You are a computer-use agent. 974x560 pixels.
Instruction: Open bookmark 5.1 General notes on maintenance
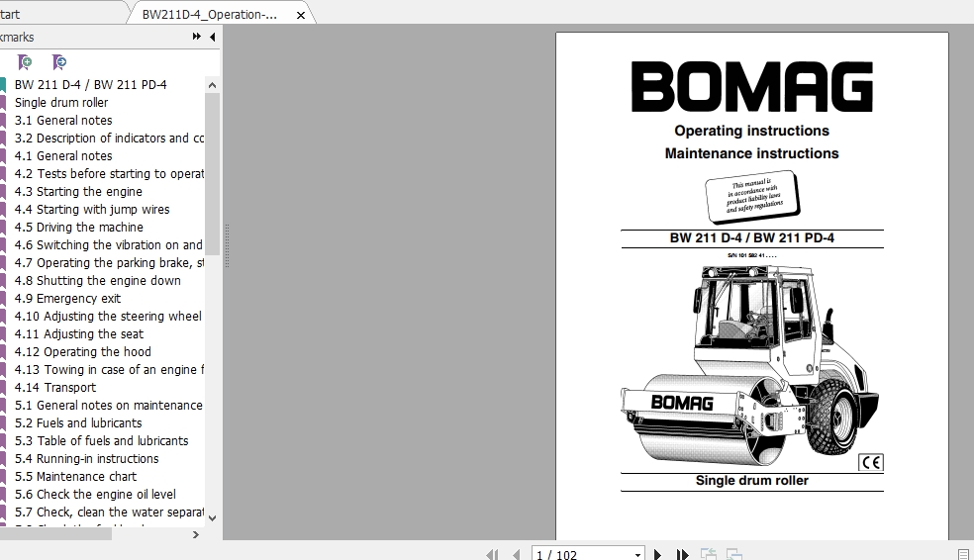tap(109, 406)
